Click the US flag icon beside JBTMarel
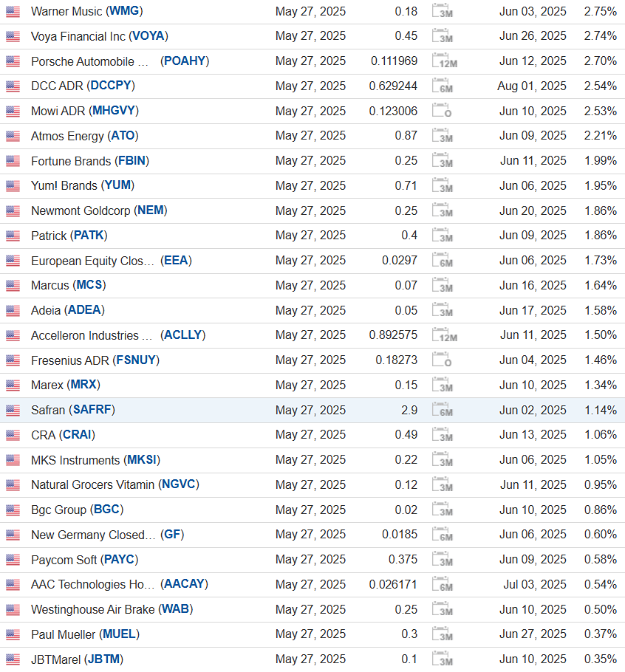 click(13, 659)
